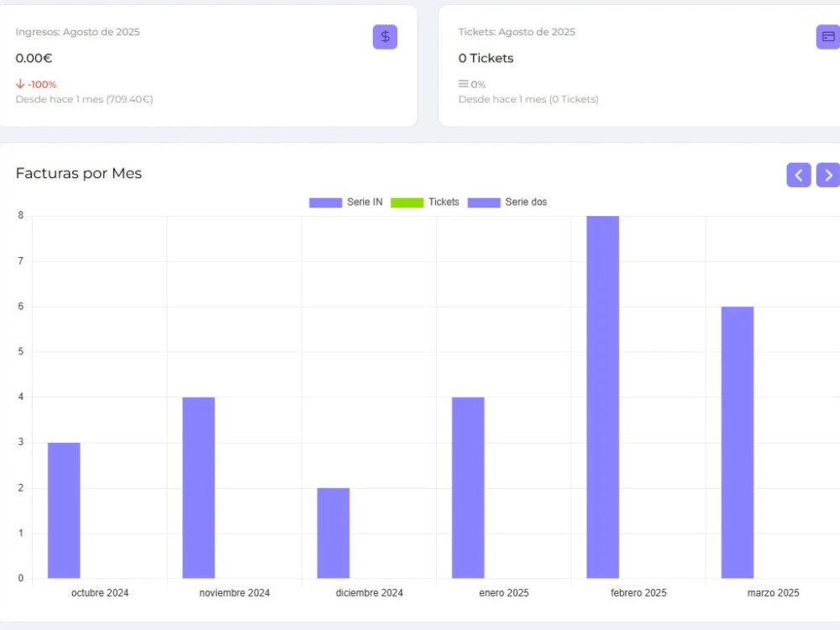Image resolution: width=840 pixels, height=630 pixels.
Task: Click the febrero 2025 bar
Action: 602,397
